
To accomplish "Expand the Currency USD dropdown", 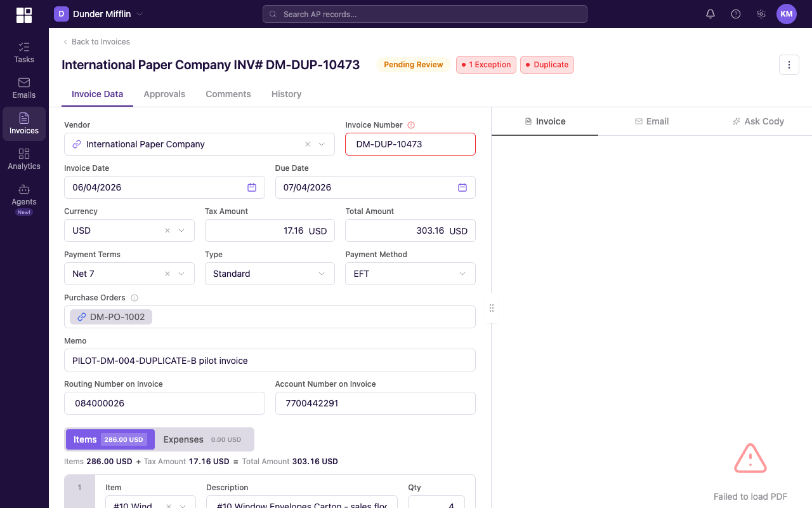I will (x=181, y=231).
